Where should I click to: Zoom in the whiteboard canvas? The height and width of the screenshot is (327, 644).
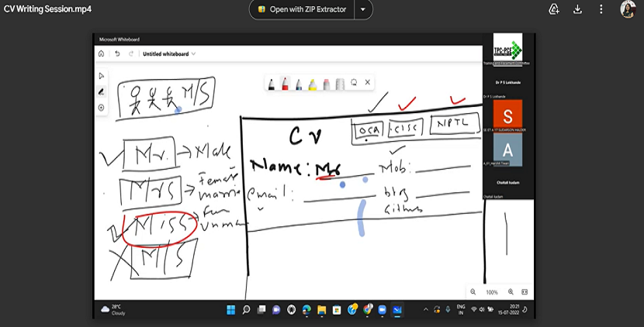[x=511, y=292]
